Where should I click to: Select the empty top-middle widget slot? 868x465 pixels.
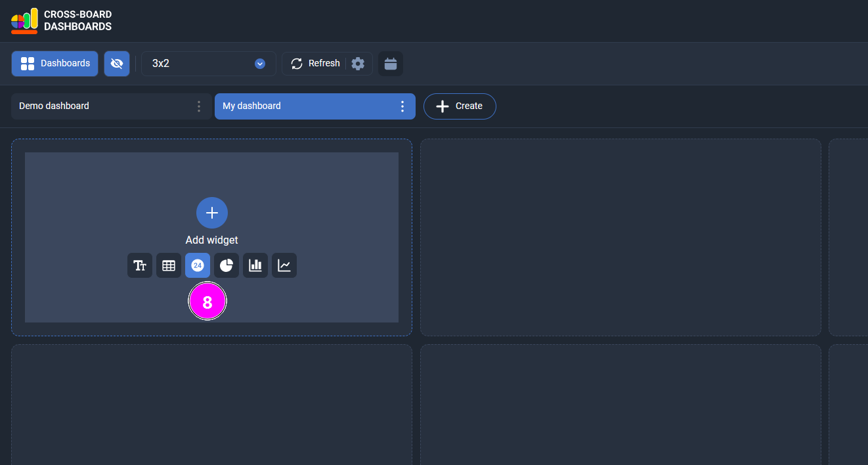coord(620,237)
